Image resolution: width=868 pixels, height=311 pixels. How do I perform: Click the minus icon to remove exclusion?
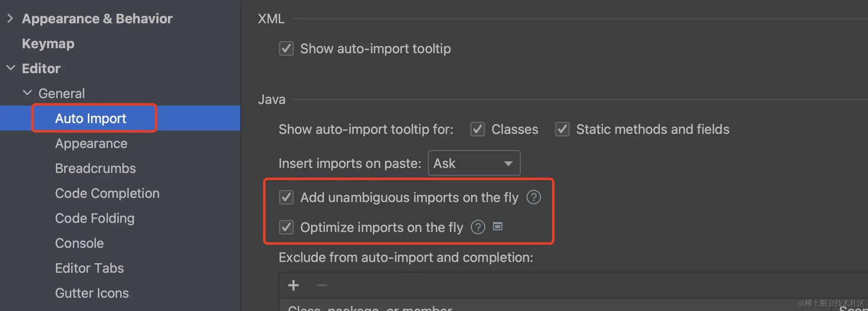321,285
